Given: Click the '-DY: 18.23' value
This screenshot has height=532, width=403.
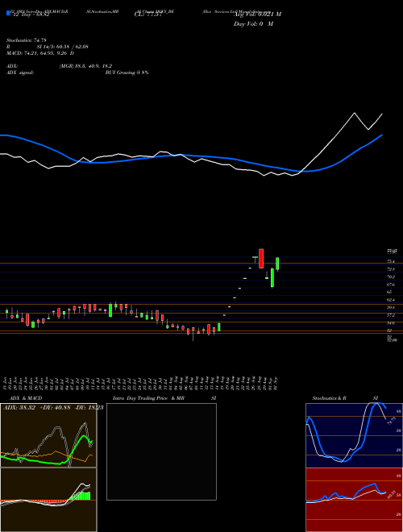Looking at the screenshot, I should (88, 408).
